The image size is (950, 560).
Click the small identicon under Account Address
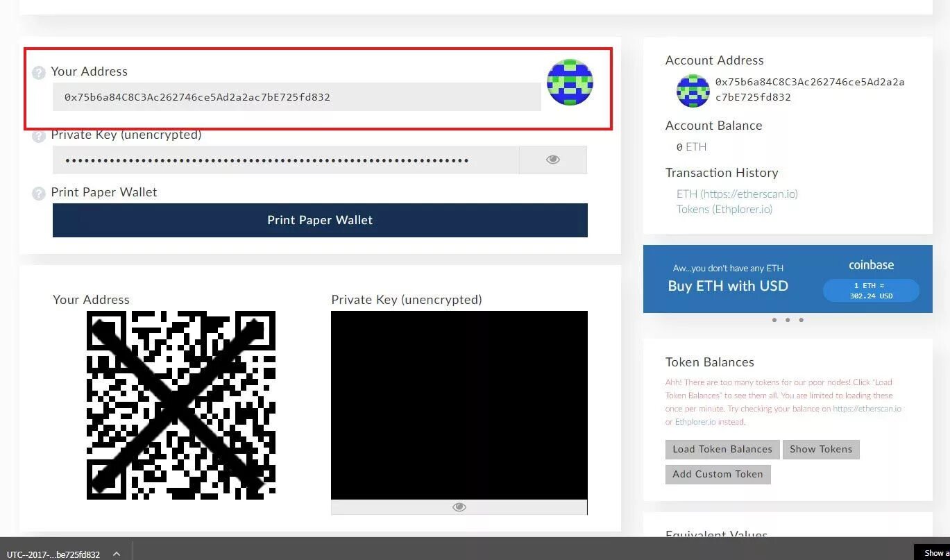coord(693,90)
